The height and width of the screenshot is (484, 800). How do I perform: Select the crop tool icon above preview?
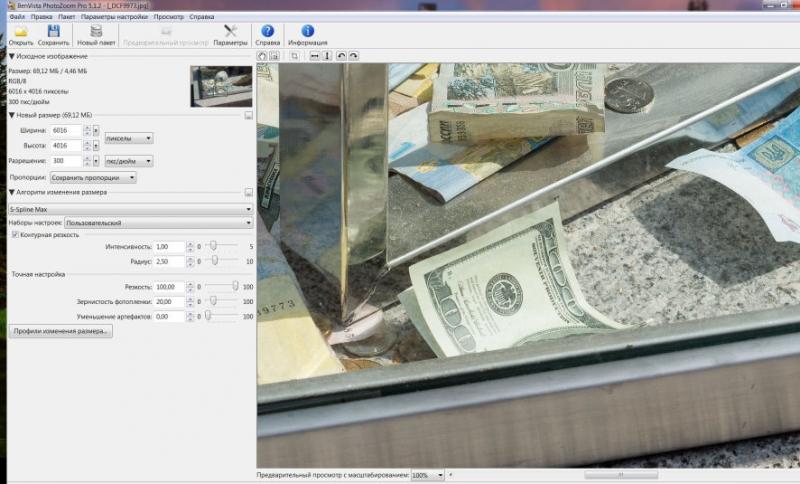[294, 56]
